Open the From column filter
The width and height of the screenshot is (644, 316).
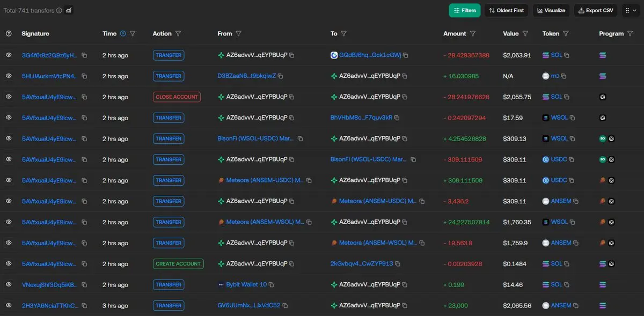pos(239,33)
